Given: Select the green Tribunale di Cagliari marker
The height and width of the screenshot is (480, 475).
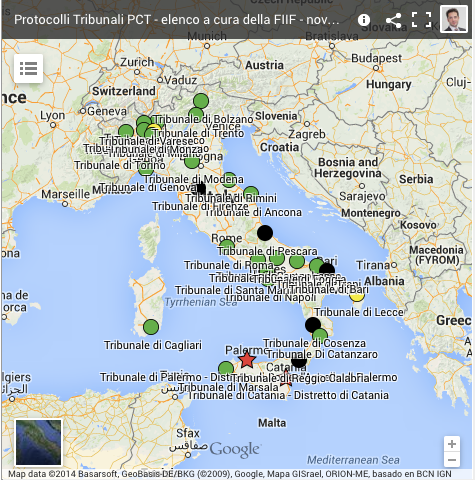Looking at the screenshot, I should tap(151, 327).
